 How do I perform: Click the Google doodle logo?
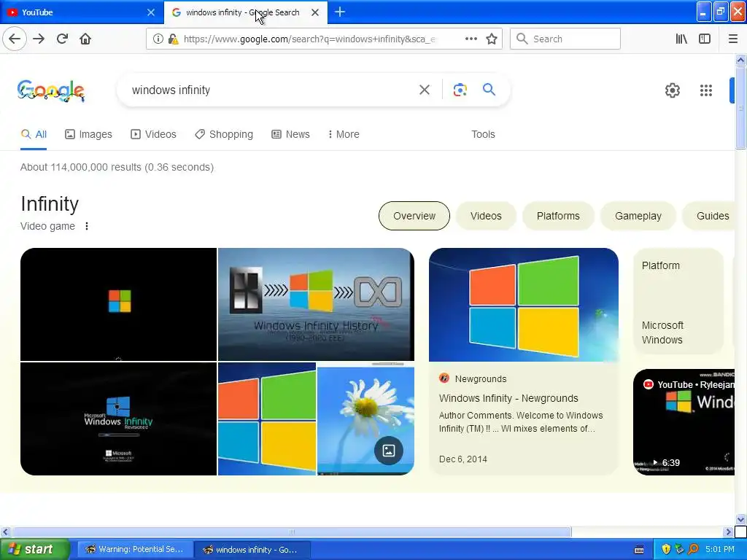click(51, 90)
